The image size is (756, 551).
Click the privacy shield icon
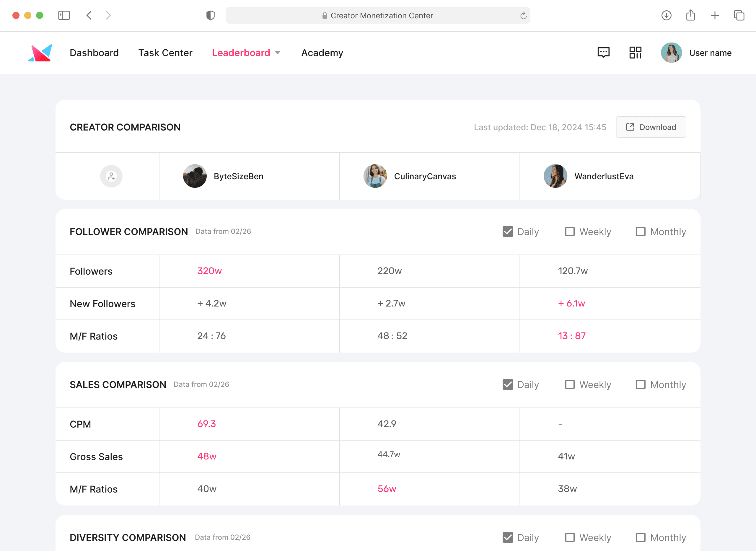211,15
